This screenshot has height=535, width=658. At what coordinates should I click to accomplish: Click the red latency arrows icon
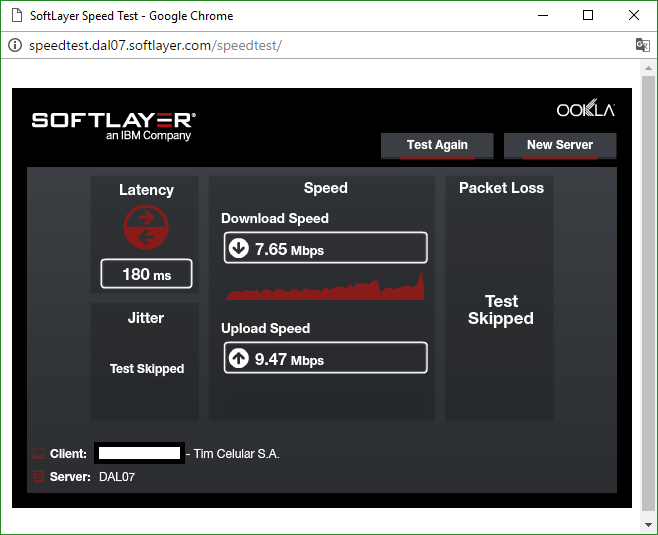pyautogui.click(x=146, y=228)
